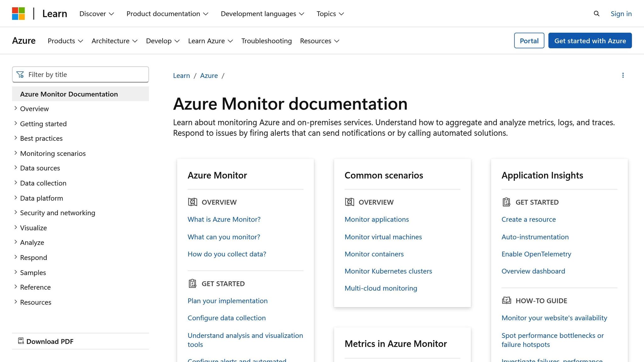Image resolution: width=644 pixels, height=362 pixels.
Task: Click Sign in
Action: click(x=621, y=14)
